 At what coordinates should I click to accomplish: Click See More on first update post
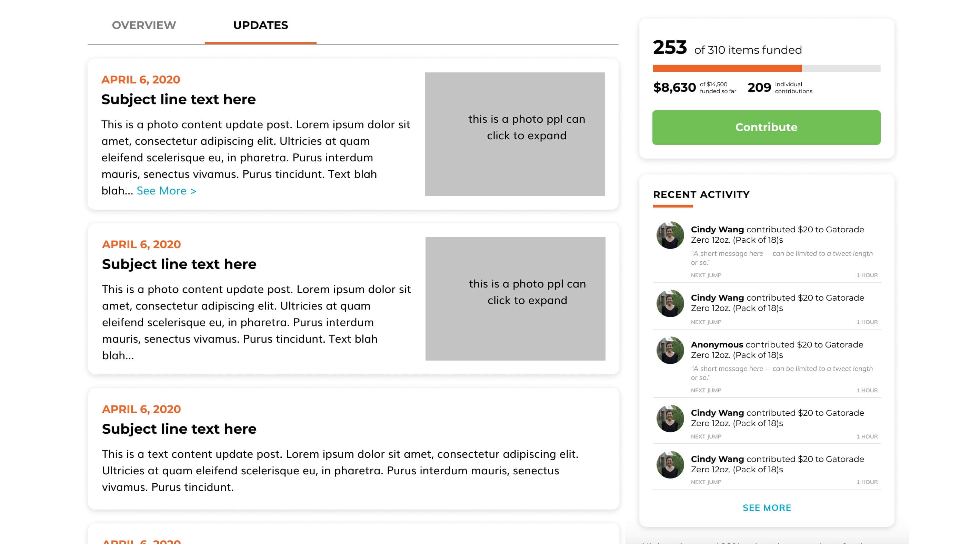pyautogui.click(x=166, y=190)
